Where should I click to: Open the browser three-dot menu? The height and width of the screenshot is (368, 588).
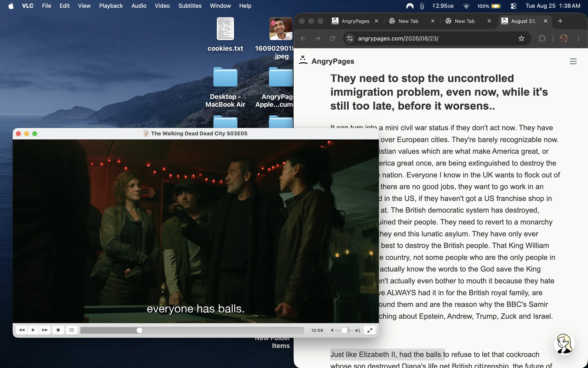[x=579, y=38]
